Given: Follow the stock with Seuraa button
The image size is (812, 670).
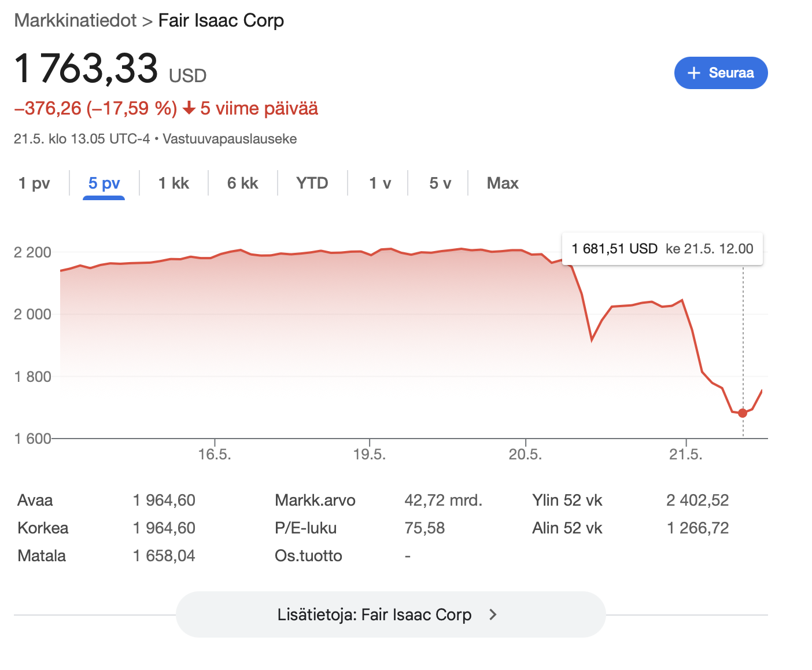Looking at the screenshot, I should [721, 73].
